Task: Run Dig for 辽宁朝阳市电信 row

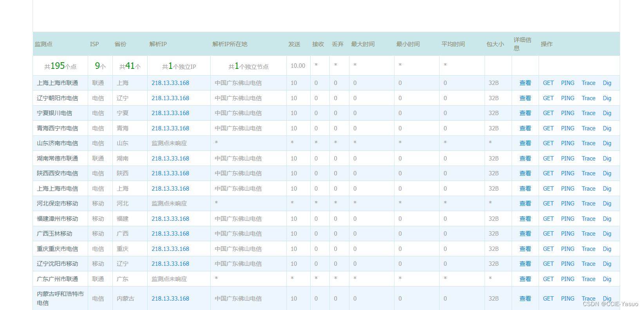Action: click(x=607, y=98)
